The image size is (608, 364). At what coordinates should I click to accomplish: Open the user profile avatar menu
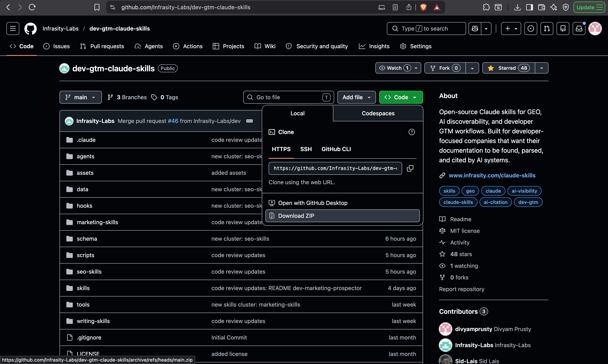[595, 29]
